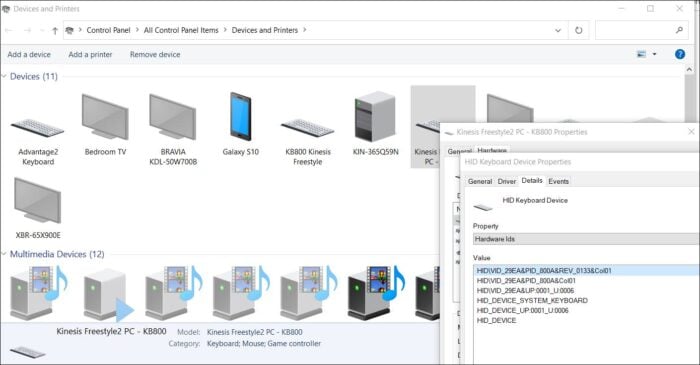The width and height of the screenshot is (700, 365).
Task: Expand chevron after Control Panel breadcrumb
Action: [137, 30]
